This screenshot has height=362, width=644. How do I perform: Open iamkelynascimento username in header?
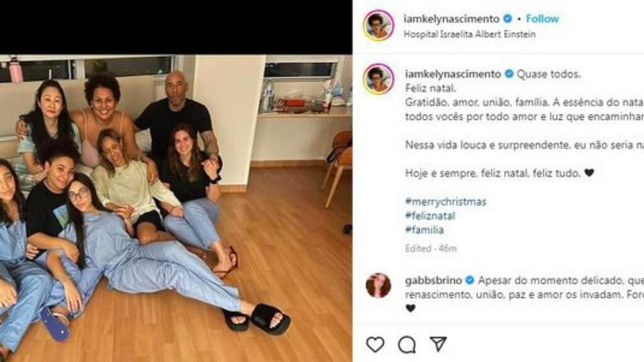(452, 18)
